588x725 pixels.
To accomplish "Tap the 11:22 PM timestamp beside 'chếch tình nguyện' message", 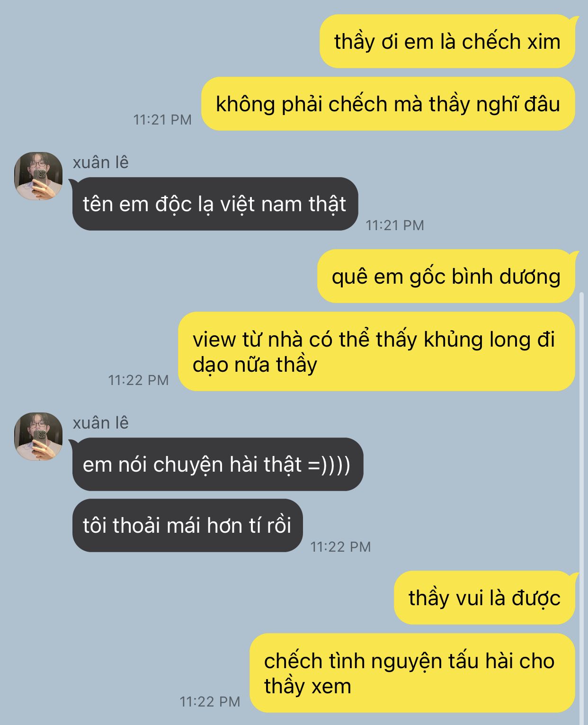I will [x=210, y=702].
